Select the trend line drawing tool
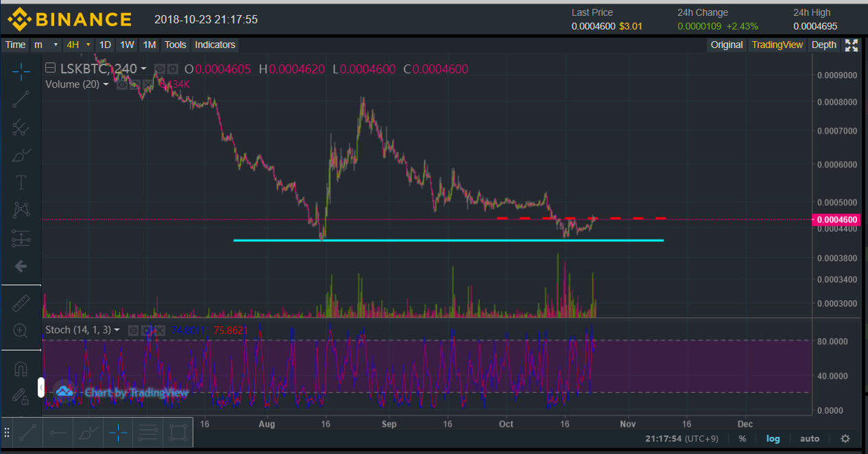Screen dimensions: 868x454 21,99
